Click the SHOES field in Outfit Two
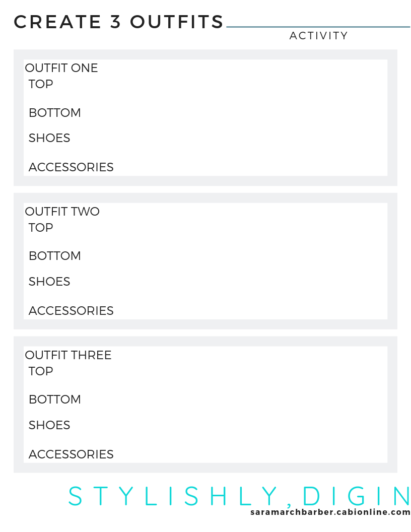The width and height of the screenshot is (411, 532). tap(49, 282)
